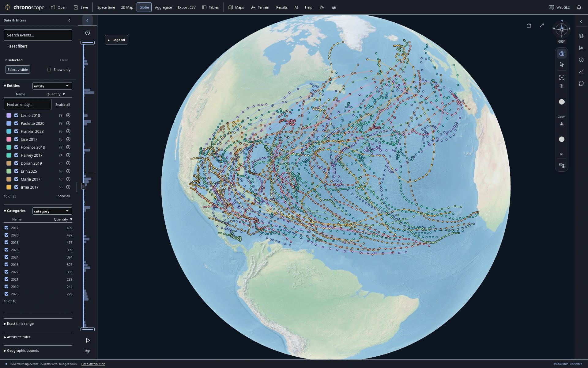Expand the Legend panel

(116, 40)
